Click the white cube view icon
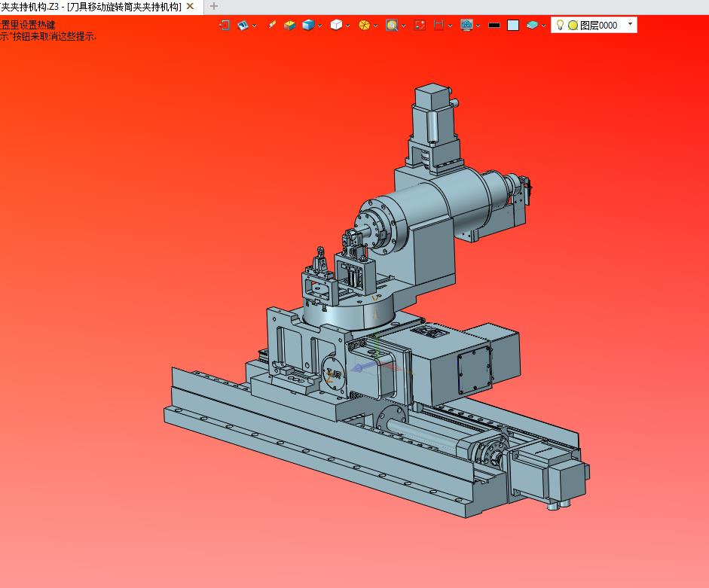709x588 pixels. tap(336, 25)
